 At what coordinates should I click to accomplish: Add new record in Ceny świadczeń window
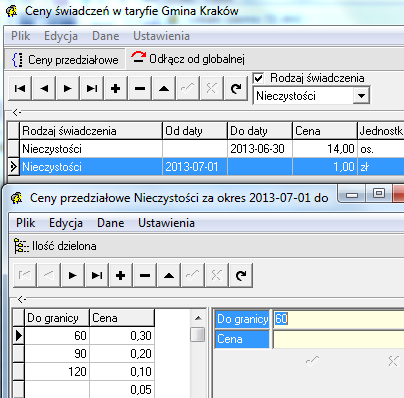click(x=116, y=88)
